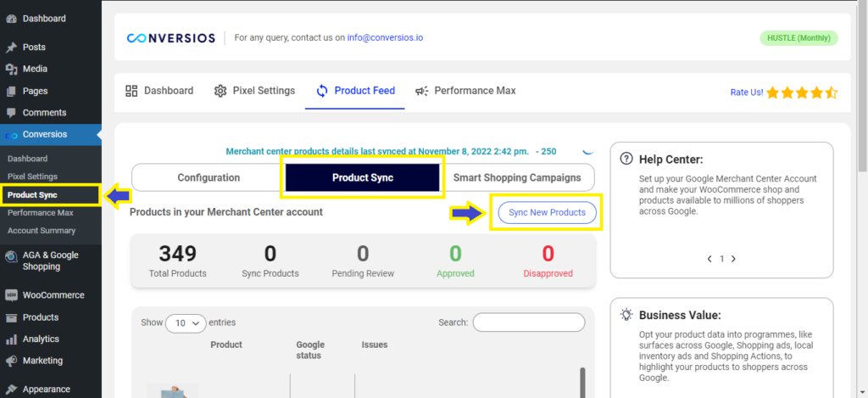Screen dimensions: 868x398
Task: Click the Approved products count
Action: pyautogui.click(x=455, y=254)
